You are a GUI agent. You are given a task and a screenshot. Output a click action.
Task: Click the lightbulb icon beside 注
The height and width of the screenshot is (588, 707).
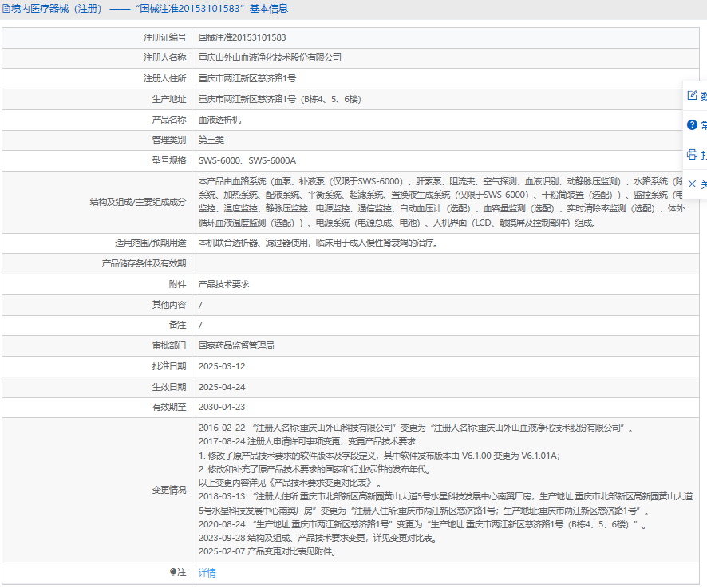[172, 572]
